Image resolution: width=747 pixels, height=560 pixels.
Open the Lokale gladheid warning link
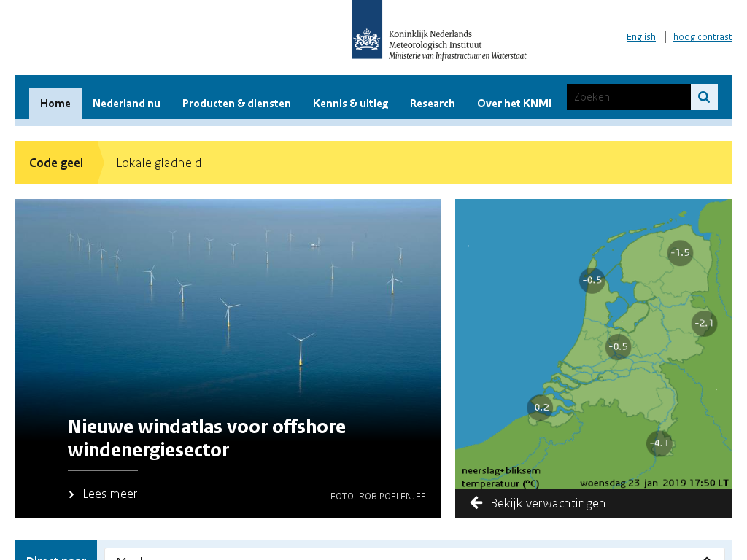(159, 163)
